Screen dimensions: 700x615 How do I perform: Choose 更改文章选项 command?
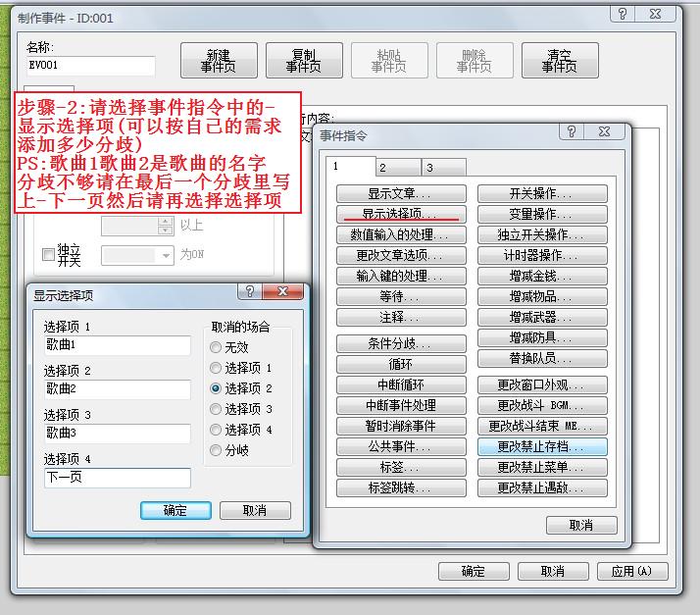(x=401, y=255)
